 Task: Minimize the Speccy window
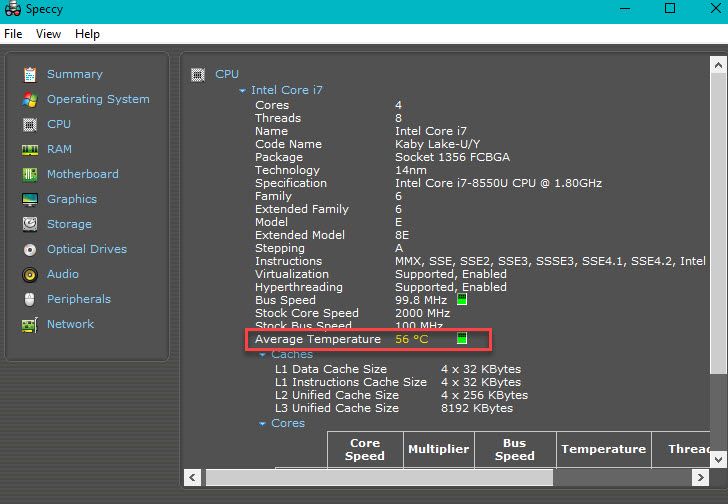pyautogui.click(x=625, y=8)
